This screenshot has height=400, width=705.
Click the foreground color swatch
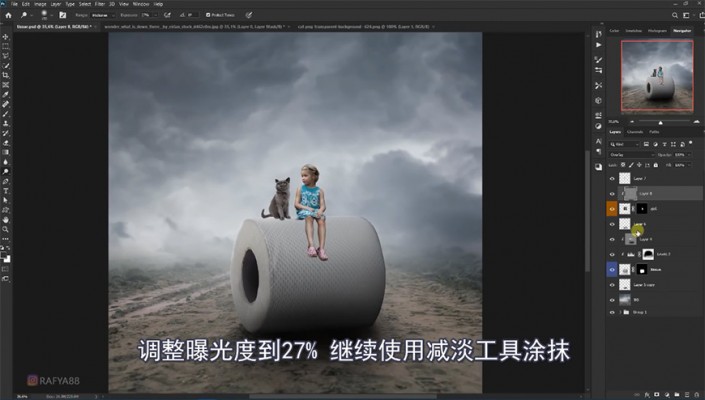point(4,255)
